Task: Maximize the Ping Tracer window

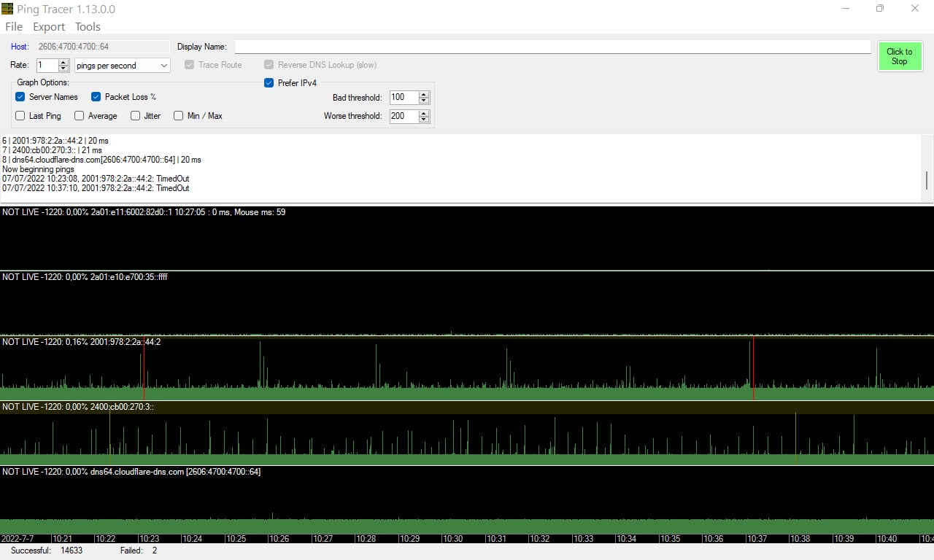Action: 880,9
